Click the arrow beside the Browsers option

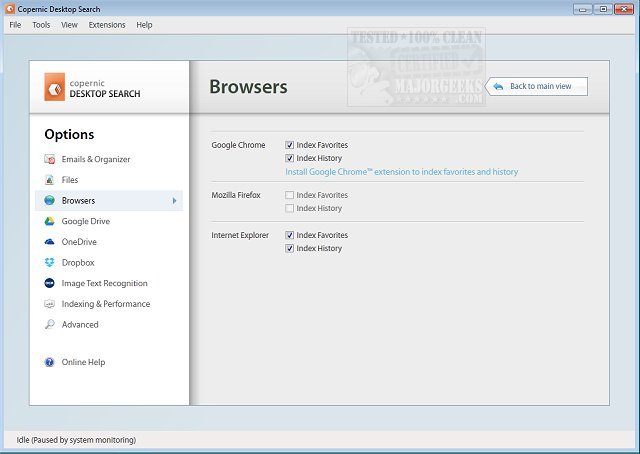coord(175,200)
